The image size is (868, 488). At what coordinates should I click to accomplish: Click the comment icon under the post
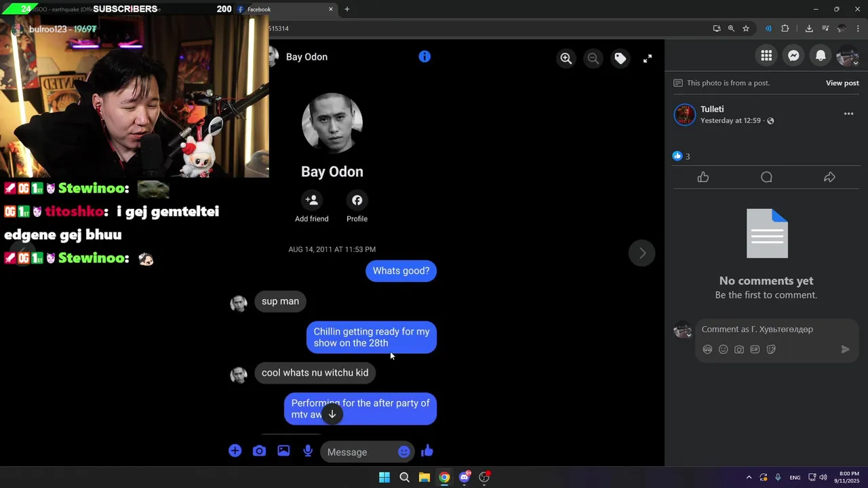coord(766,178)
